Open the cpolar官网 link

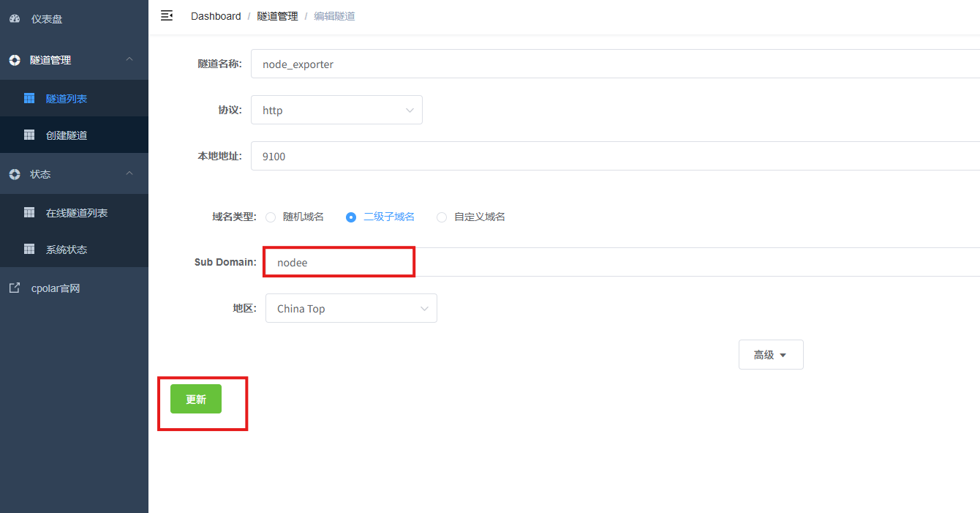tap(56, 288)
